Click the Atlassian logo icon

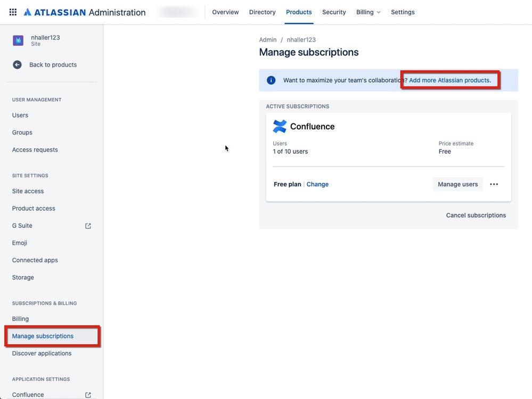tap(28, 12)
